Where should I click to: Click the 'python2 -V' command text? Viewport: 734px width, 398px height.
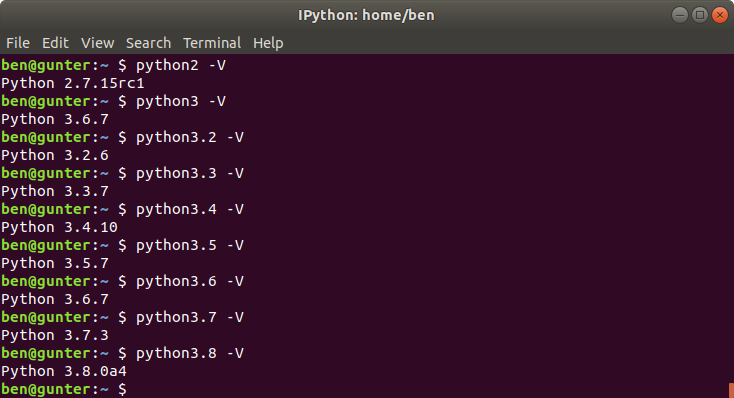[x=181, y=65]
